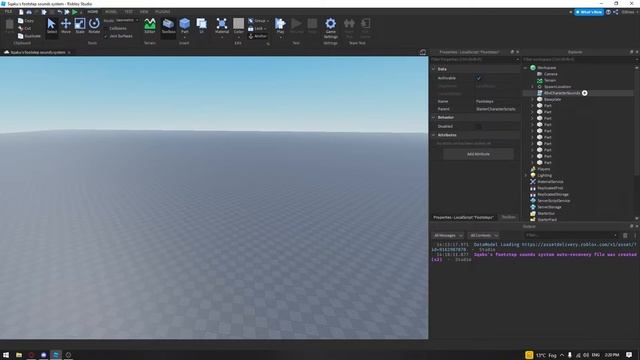
Task: Click the Copy button in Clipboard
Action: [26, 20]
